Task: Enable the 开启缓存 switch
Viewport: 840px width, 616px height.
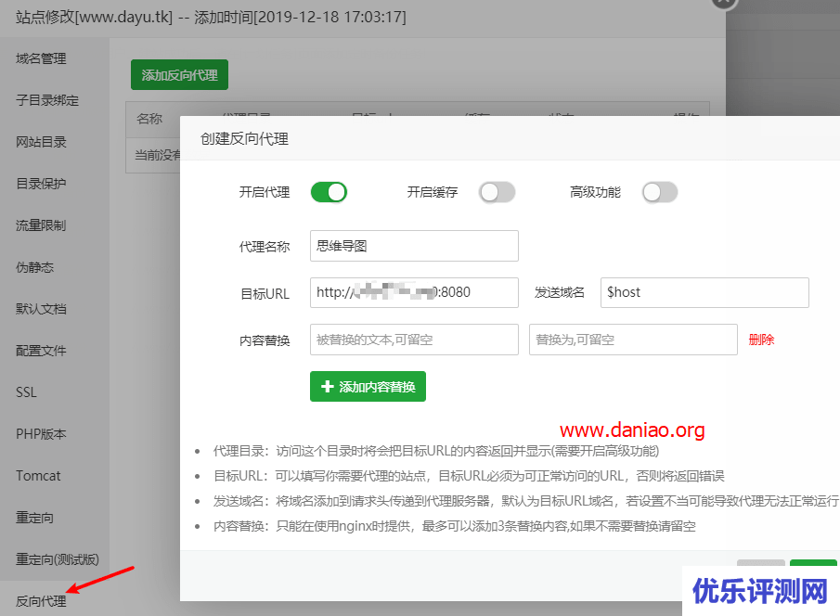Action: tap(498, 192)
